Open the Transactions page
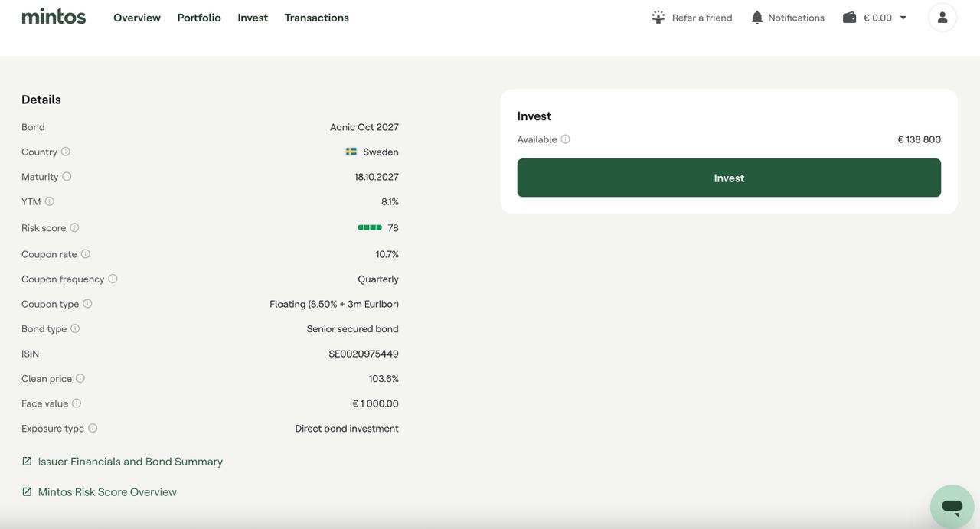 point(317,18)
